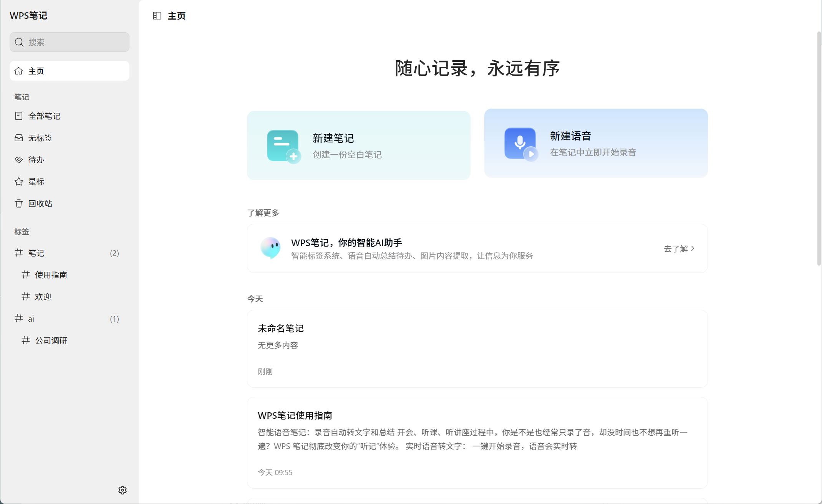Screen dimensions: 822x504
Task: Open the 回收站 recycle bin
Action: [70, 203]
